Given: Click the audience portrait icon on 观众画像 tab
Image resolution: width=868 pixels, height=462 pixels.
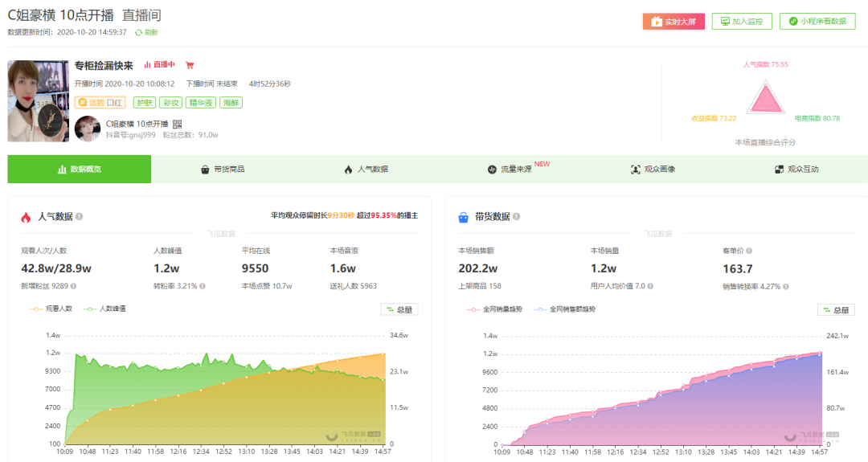Looking at the screenshot, I should [x=636, y=170].
